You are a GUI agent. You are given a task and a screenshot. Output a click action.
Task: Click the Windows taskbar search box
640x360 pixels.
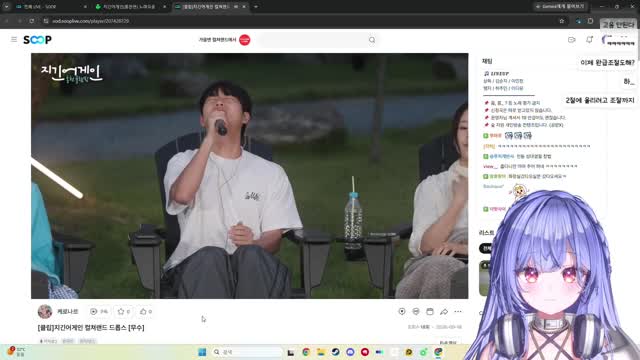click(247, 352)
